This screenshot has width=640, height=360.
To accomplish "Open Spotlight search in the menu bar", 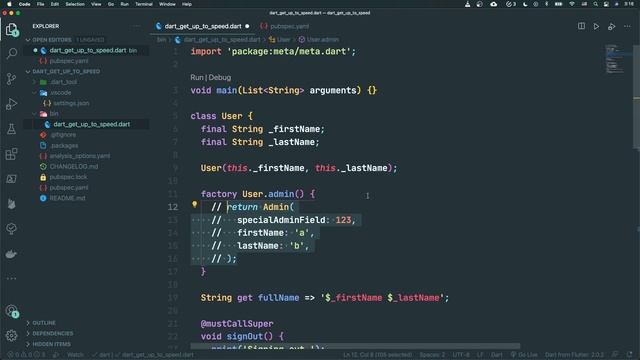I will point(596,4).
